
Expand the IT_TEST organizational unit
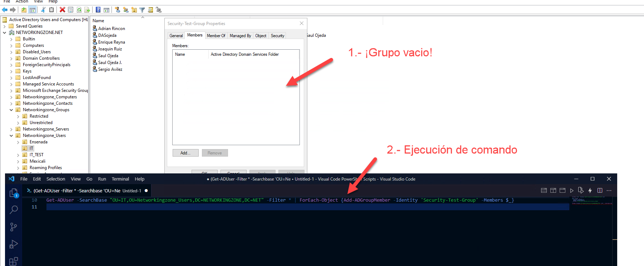[18, 155]
